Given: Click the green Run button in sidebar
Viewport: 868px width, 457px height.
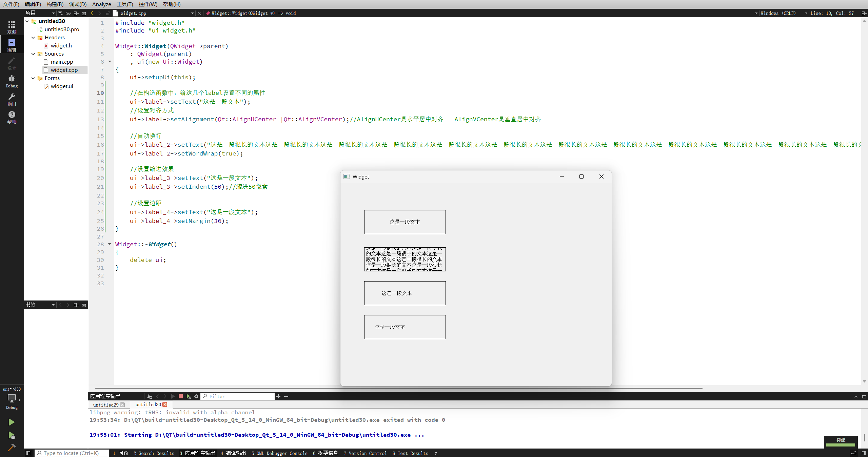Looking at the screenshot, I should (x=11, y=422).
